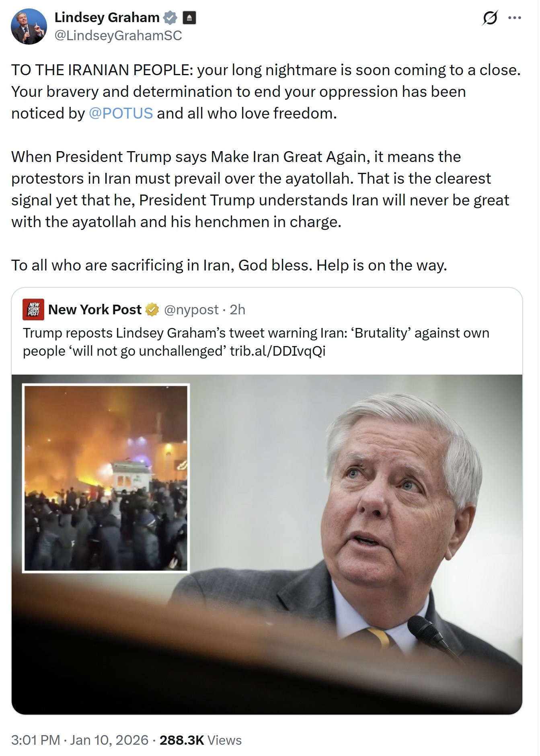Image resolution: width=540 pixels, height=756 pixels.
Task: Click the 3:01 PM · Jan 10, 2026 timestamp
Action: coord(80,740)
